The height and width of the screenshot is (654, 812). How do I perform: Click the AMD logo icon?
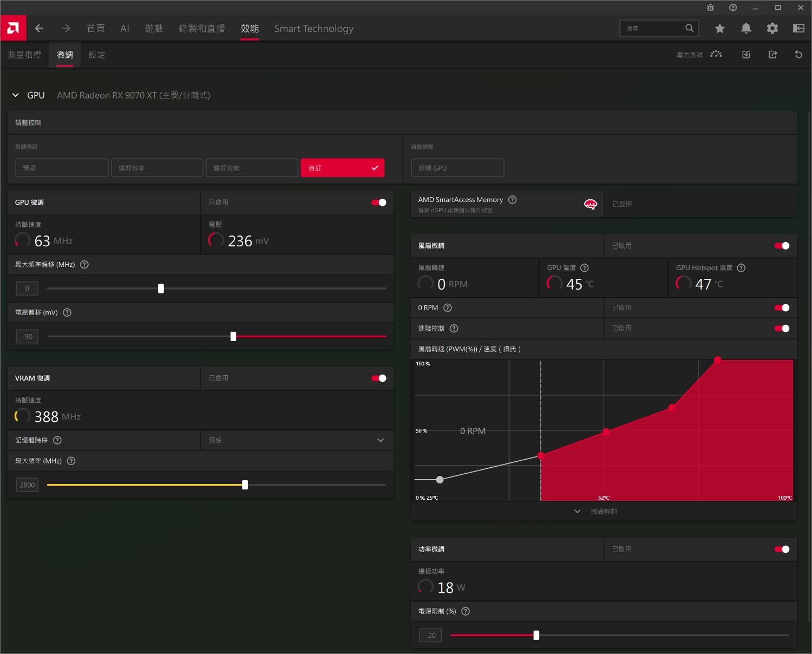pyautogui.click(x=13, y=28)
